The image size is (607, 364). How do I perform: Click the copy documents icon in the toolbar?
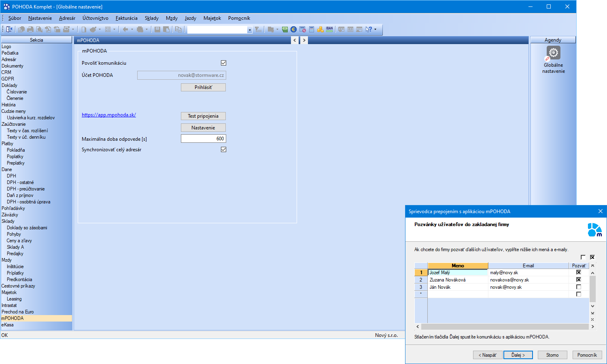(x=178, y=29)
